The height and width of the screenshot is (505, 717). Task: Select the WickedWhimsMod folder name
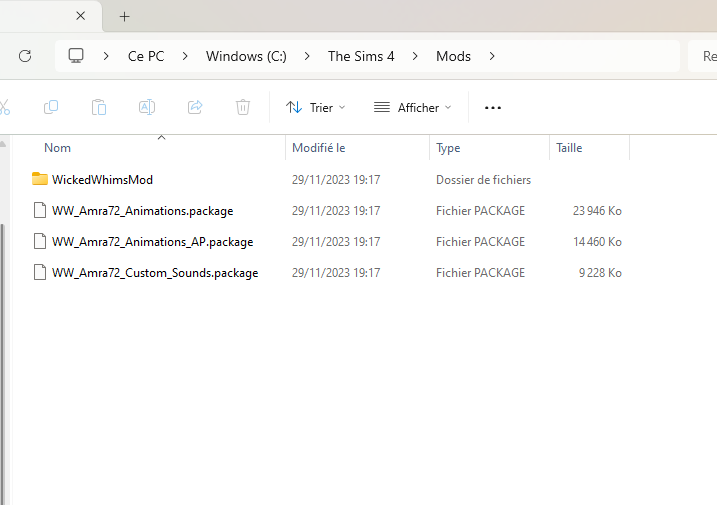click(102, 180)
